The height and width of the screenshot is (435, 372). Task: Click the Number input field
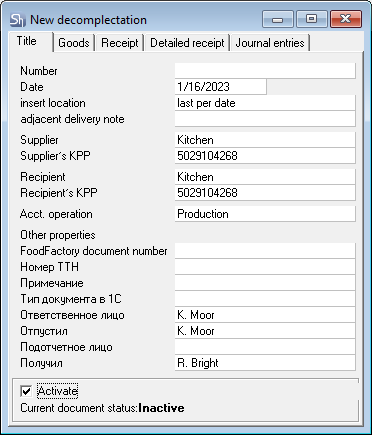click(x=265, y=71)
